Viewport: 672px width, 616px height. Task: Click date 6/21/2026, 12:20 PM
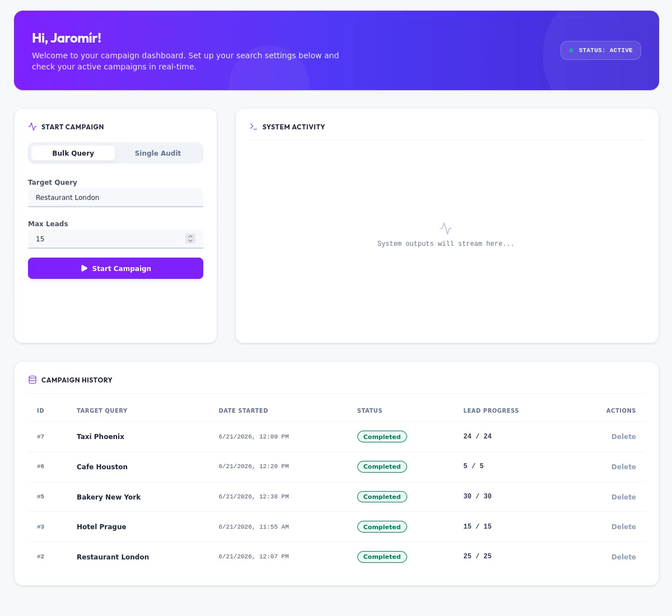click(254, 466)
